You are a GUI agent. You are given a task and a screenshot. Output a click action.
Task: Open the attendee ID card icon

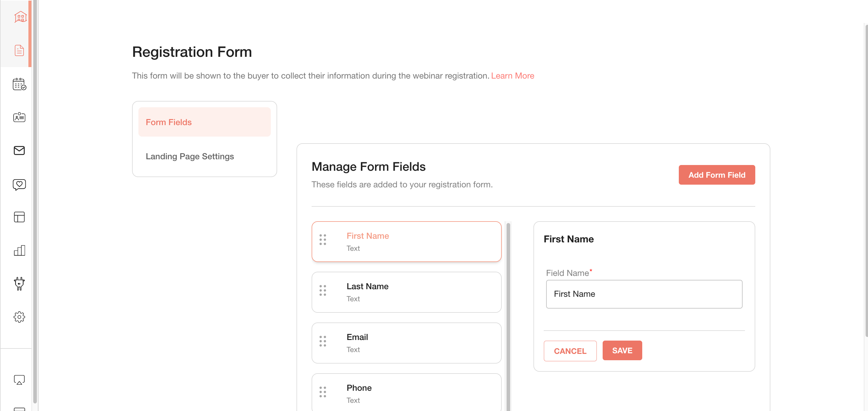[19, 117]
